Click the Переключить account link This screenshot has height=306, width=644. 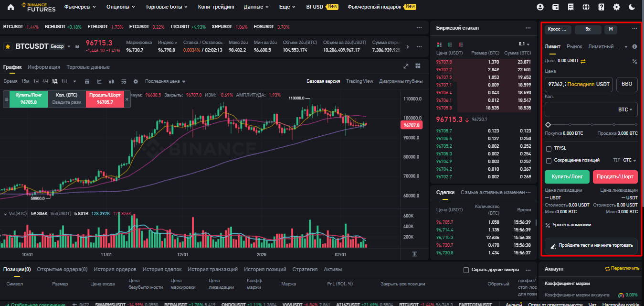(x=622, y=269)
